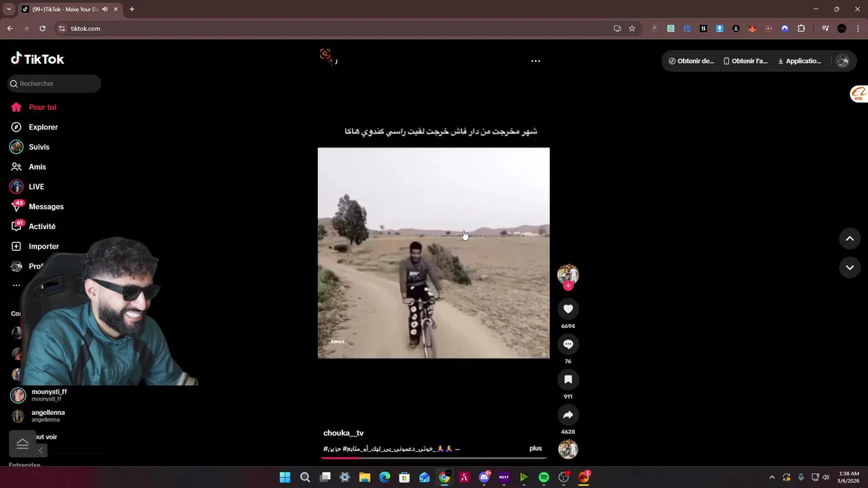This screenshot has width=868, height=488.
Task: Open Amis page
Action: pyautogui.click(x=28, y=167)
